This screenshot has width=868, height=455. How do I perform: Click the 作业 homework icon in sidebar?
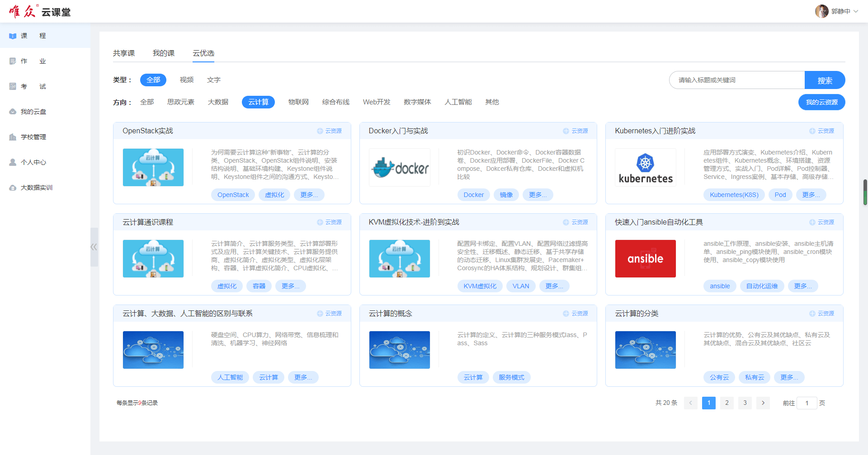[13, 61]
